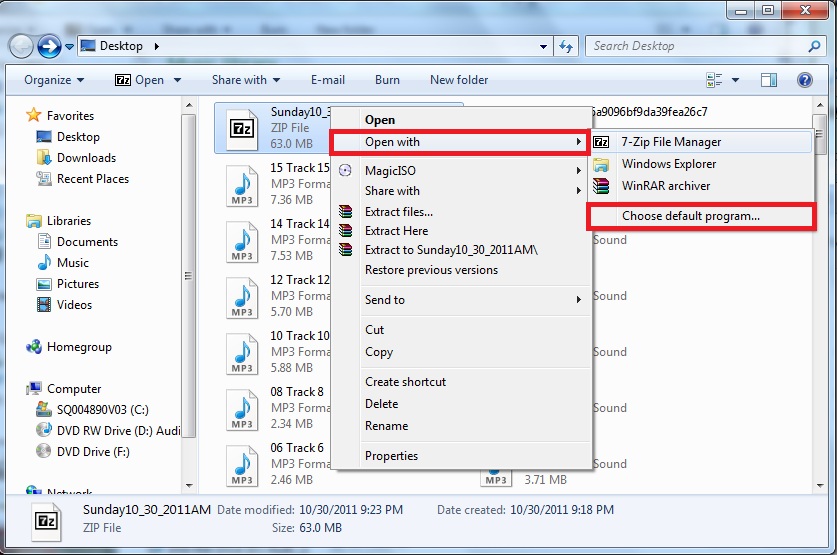Click the Windows Explorer icon in submenu
Image resolution: width=837 pixels, height=555 pixels.
pos(601,164)
